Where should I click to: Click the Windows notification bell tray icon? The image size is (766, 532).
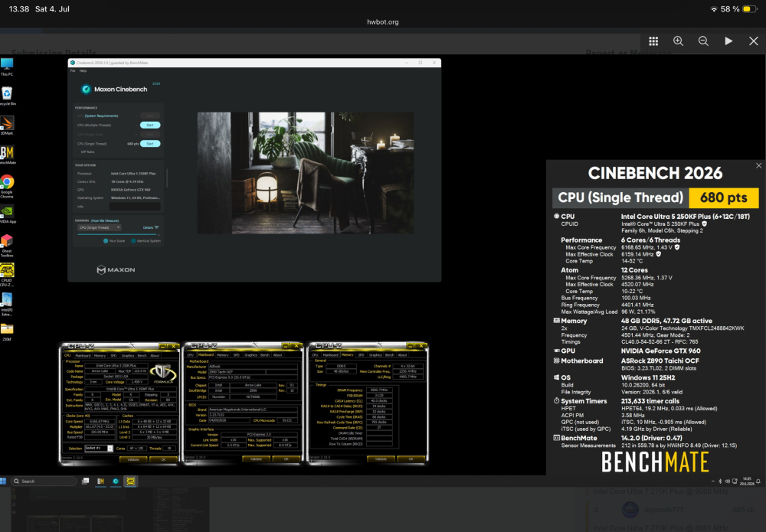tap(758, 481)
